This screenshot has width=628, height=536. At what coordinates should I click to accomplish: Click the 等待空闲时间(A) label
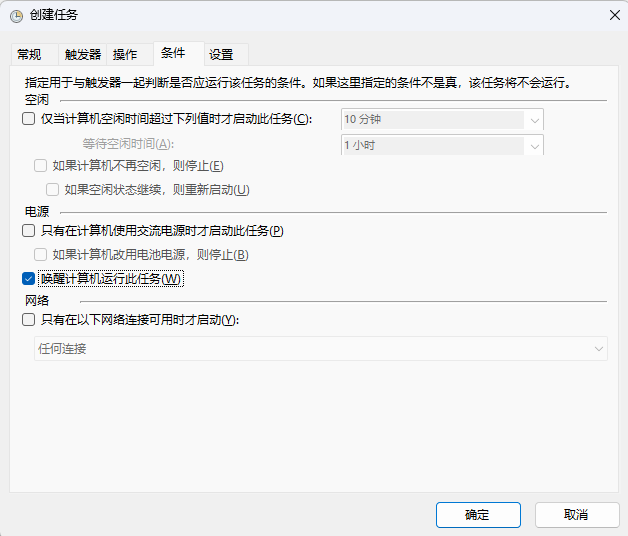pos(128,144)
